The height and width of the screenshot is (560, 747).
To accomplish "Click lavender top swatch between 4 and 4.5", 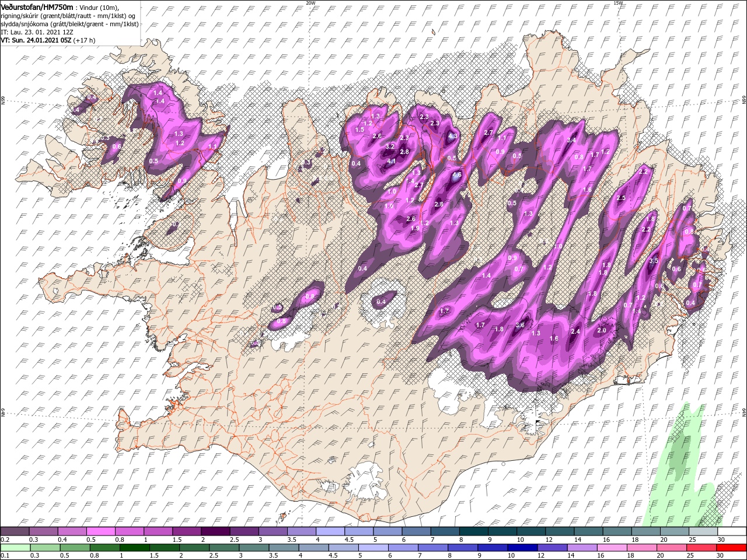I will pyautogui.click(x=330, y=531).
